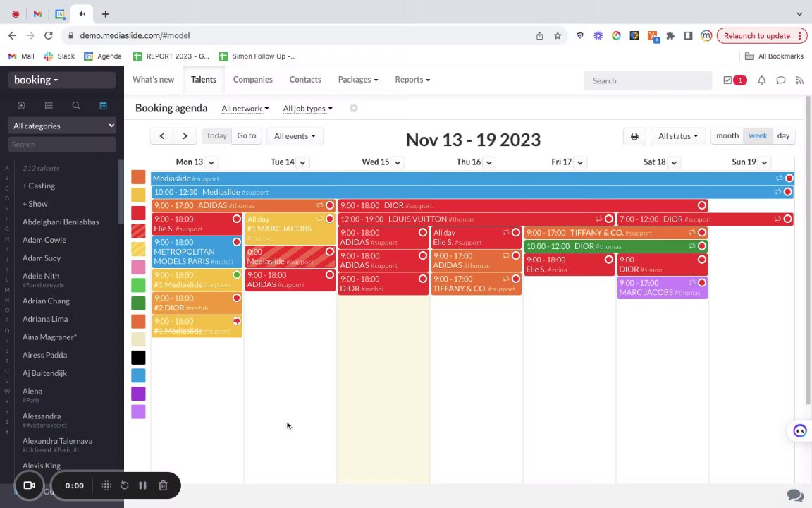
Task: Toggle green status circle on #1 Mediaslide event
Action: 237,274
